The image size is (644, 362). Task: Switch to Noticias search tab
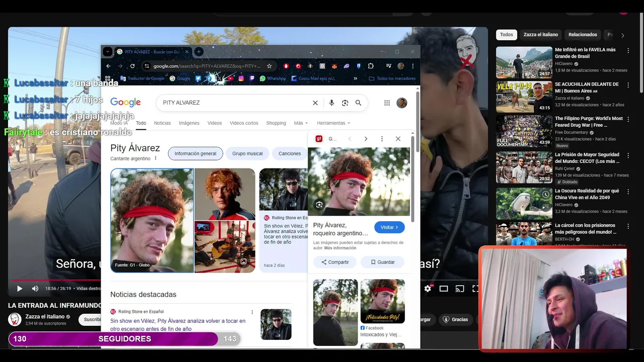162,123
